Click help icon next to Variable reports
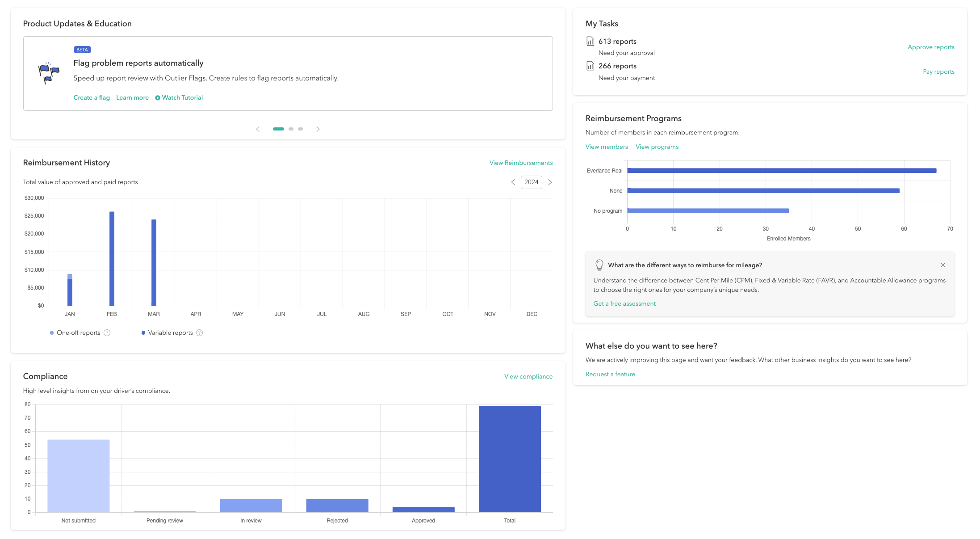The height and width of the screenshot is (539, 980). [x=200, y=333]
